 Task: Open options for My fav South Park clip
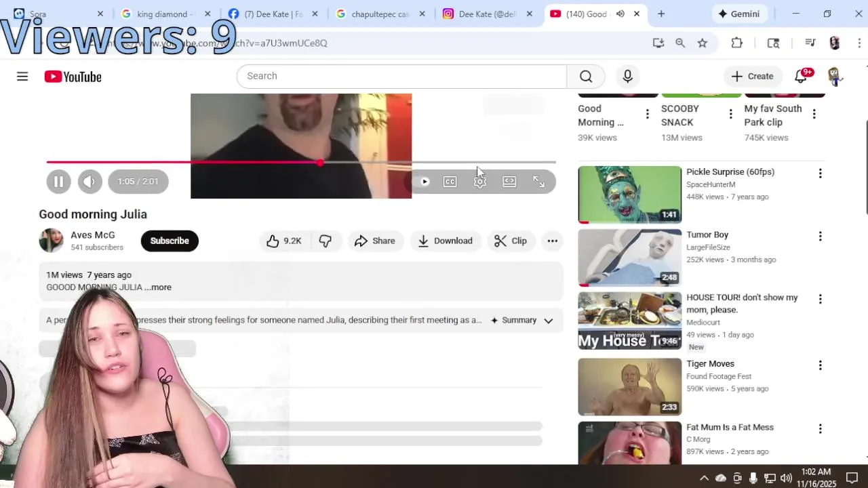[x=814, y=114]
